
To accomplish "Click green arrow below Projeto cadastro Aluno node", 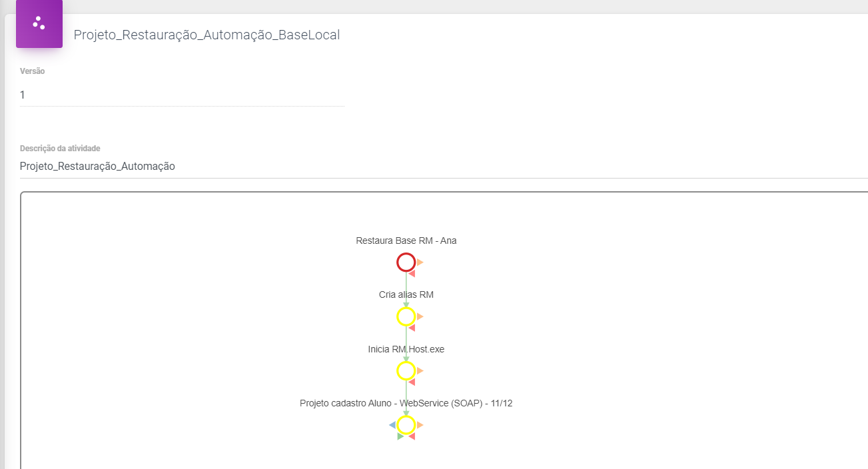I will pyautogui.click(x=400, y=436).
